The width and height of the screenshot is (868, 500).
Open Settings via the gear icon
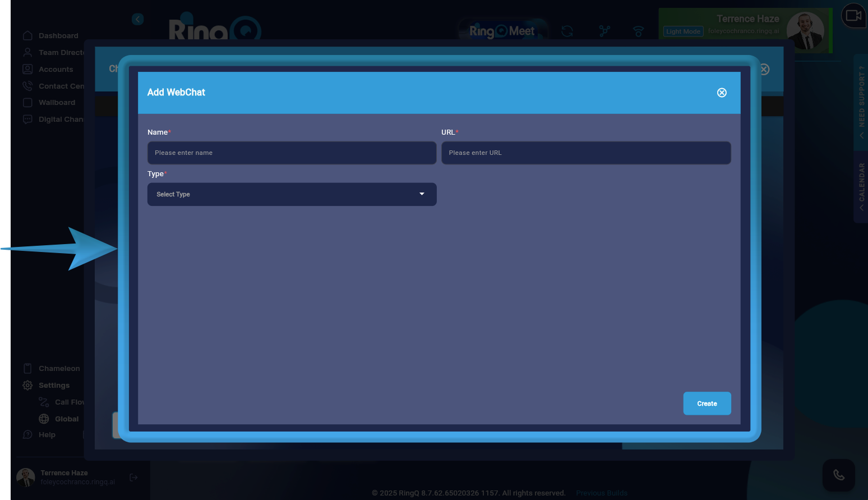27,385
